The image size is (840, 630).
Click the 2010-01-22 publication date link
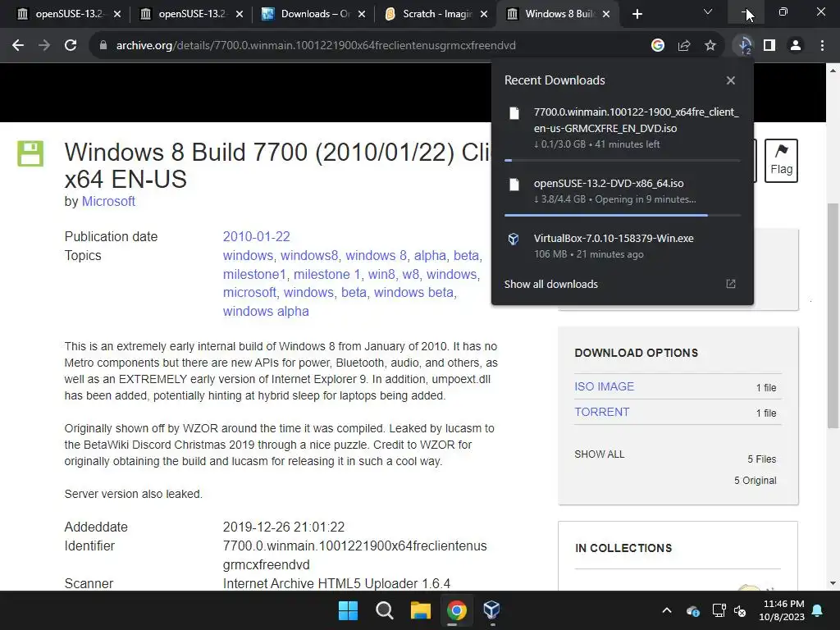256,236
